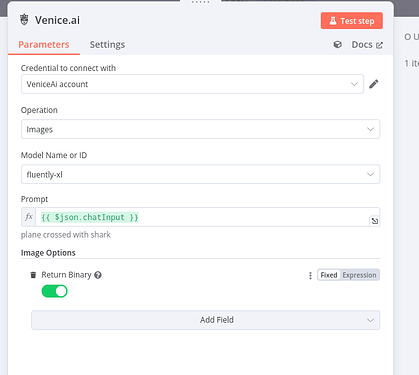
Task: Switch to the Settings tab
Action: click(107, 45)
